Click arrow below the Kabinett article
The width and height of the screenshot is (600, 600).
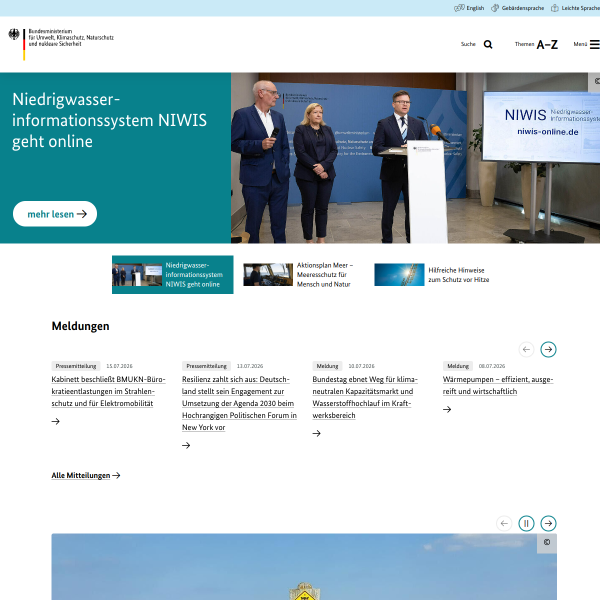[55, 421]
